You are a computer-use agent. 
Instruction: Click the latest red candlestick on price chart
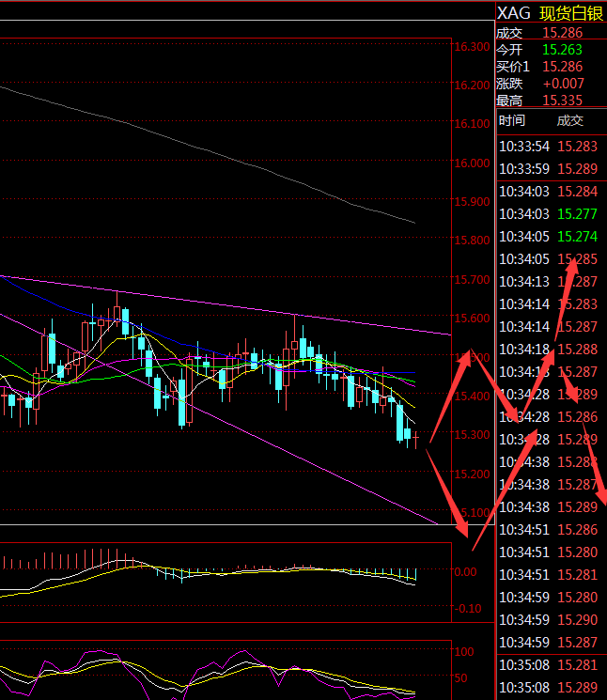[416, 440]
